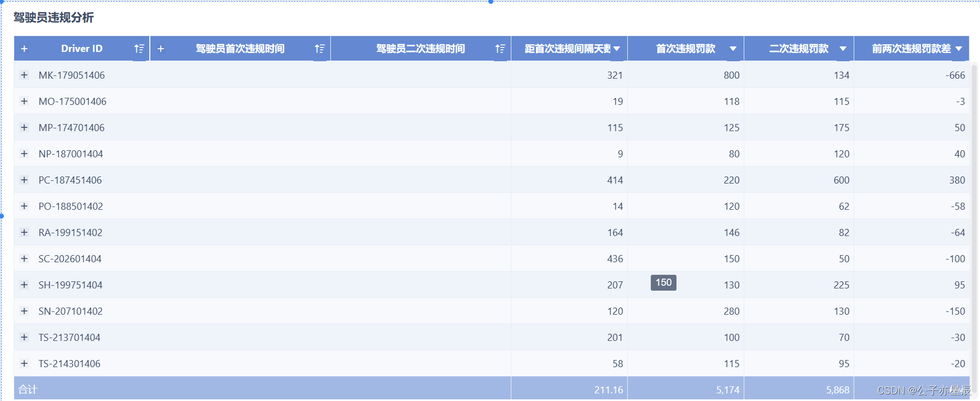Expand row MO-175001406
This screenshot has width=980, height=401.
tap(24, 101)
